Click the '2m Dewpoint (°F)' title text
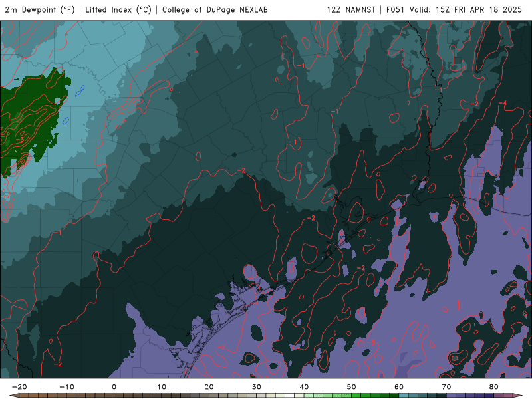 (40, 10)
